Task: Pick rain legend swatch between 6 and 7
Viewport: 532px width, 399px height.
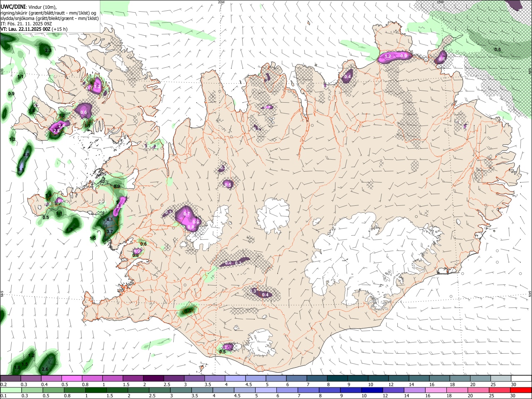Action: point(288,390)
